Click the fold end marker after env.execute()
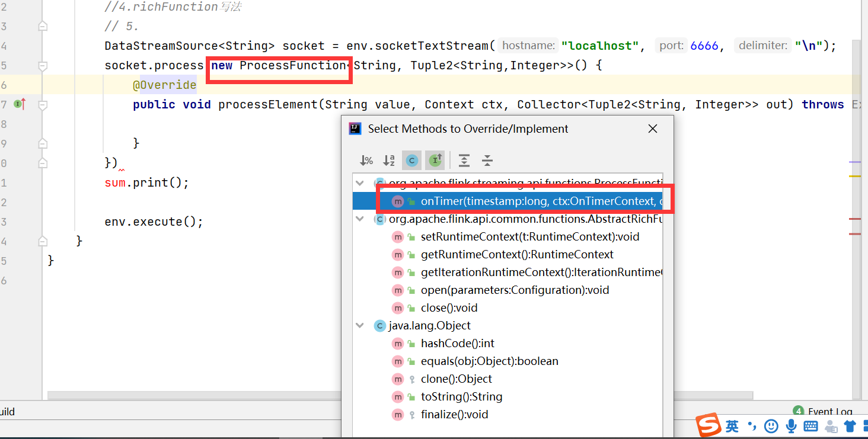Image resolution: width=868 pixels, height=439 pixels. [x=43, y=241]
